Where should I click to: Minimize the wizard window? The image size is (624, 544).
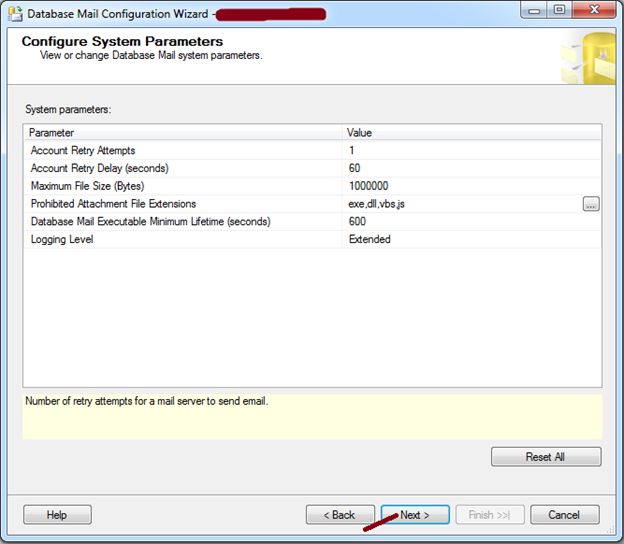534,10
